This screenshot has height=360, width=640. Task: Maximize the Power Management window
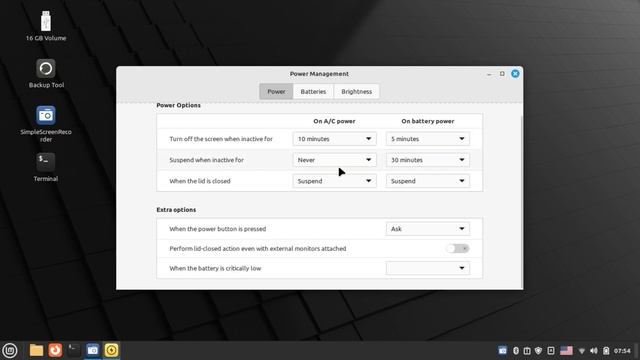coord(502,74)
